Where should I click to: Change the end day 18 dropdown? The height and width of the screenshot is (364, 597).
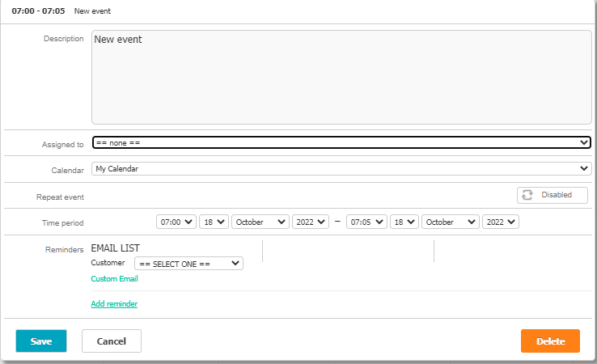click(403, 222)
